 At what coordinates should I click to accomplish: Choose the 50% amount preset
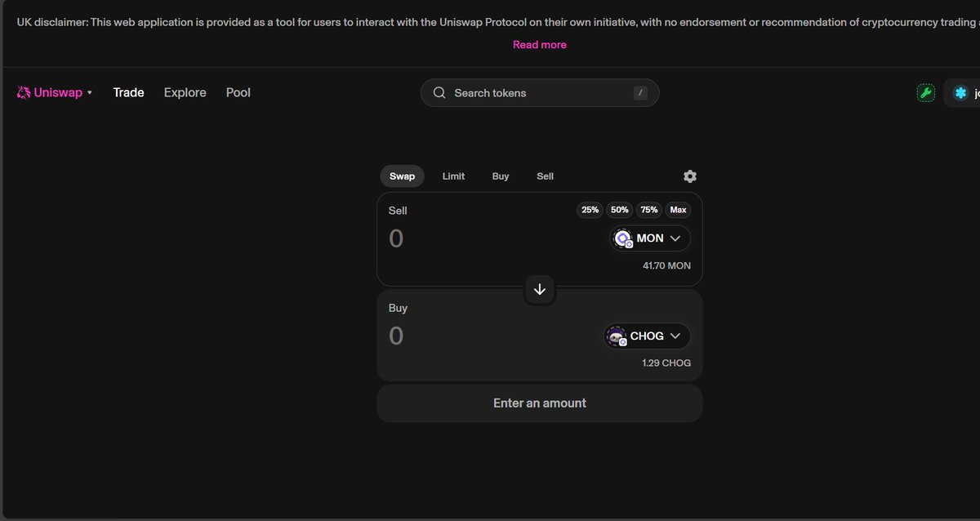click(x=620, y=210)
